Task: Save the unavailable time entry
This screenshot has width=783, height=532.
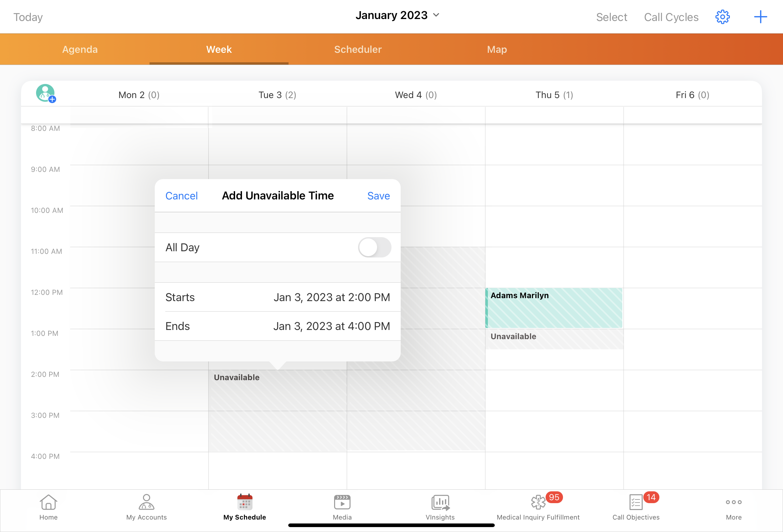Action: point(378,196)
